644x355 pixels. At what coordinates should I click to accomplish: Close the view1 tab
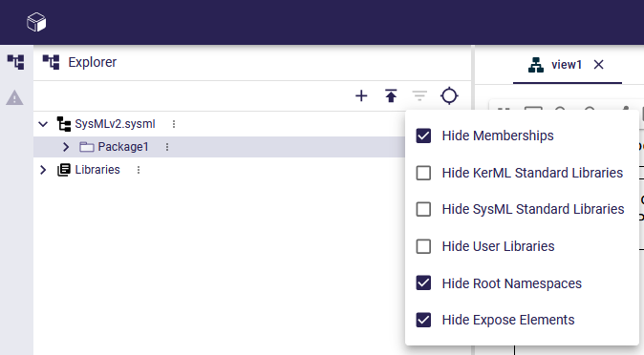[599, 65]
